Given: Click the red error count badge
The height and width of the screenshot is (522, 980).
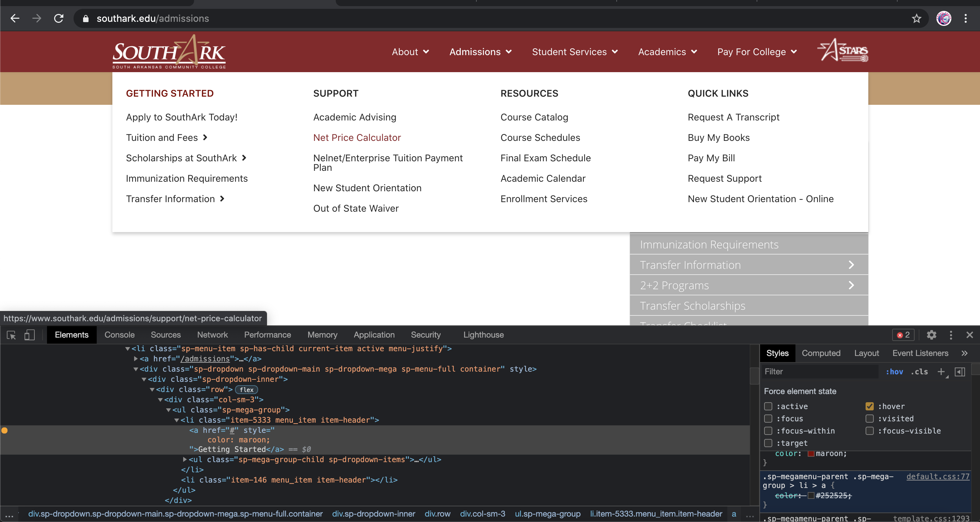Looking at the screenshot, I should pos(903,335).
